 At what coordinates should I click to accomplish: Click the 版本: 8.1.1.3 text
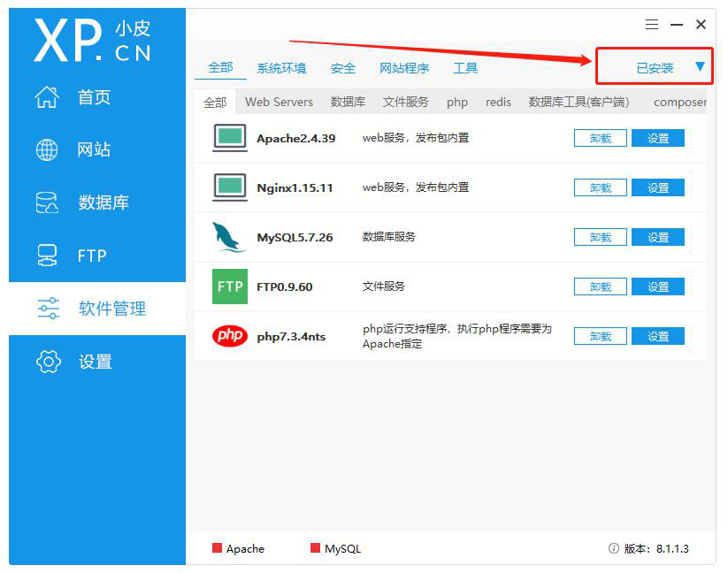(x=656, y=549)
